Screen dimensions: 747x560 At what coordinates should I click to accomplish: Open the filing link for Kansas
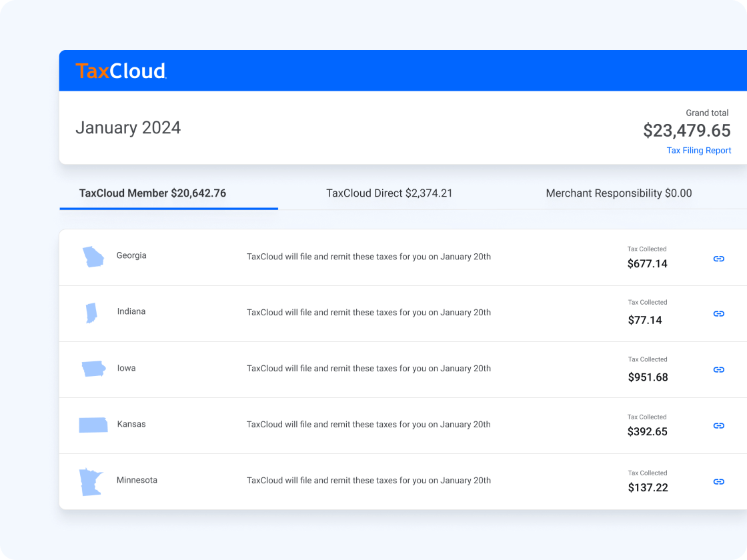click(x=718, y=425)
